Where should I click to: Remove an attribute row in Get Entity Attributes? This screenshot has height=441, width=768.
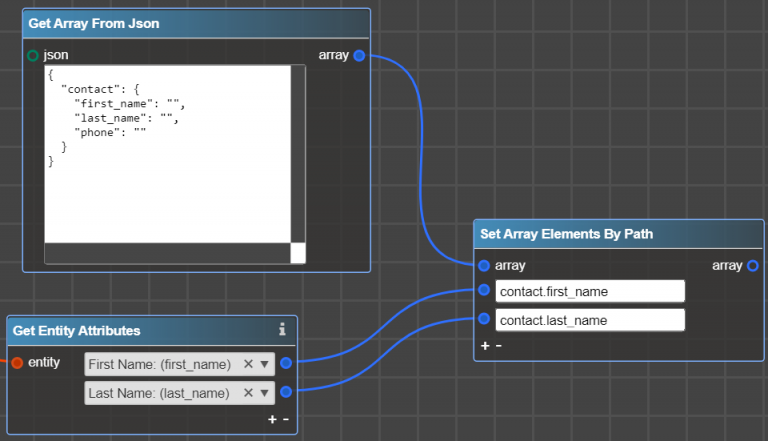(286, 419)
